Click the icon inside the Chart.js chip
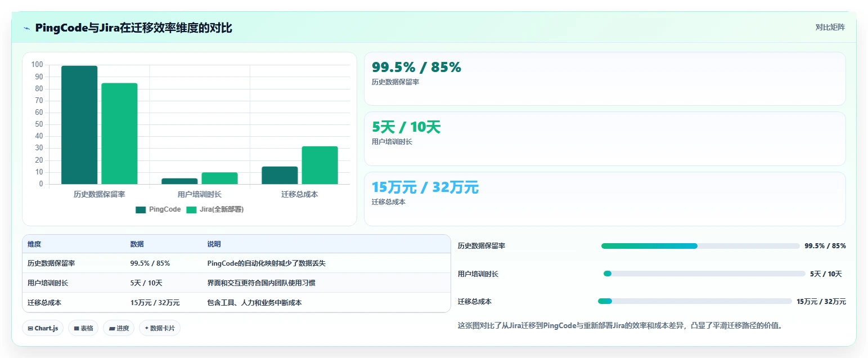The width and height of the screenshot is (868, 358). [x=30, y=328]
